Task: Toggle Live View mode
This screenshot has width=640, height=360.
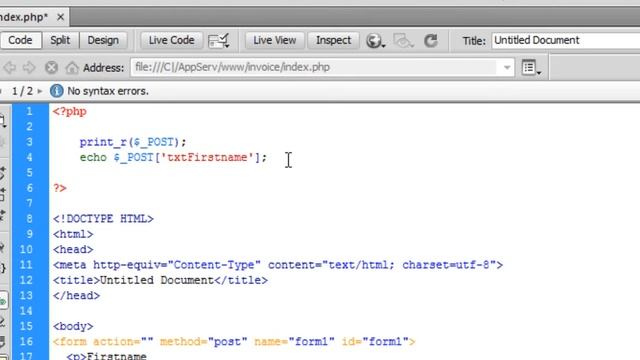Action: pos(275,40)
